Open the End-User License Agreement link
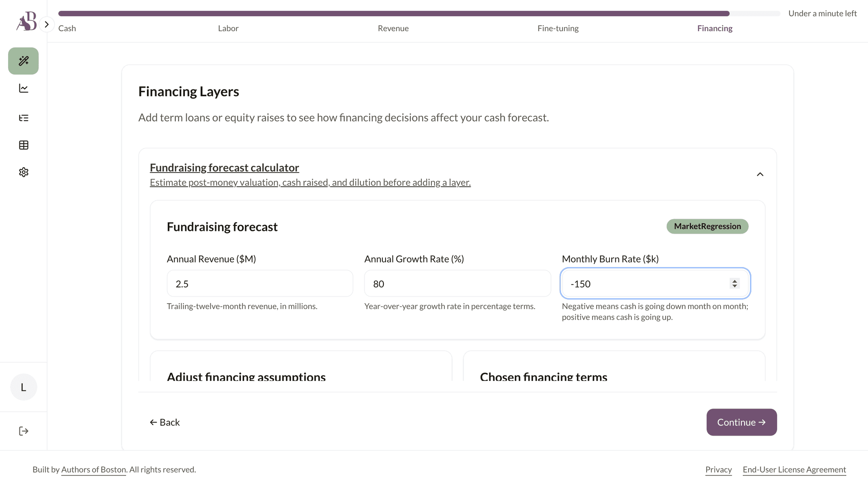 click(794, 470)
